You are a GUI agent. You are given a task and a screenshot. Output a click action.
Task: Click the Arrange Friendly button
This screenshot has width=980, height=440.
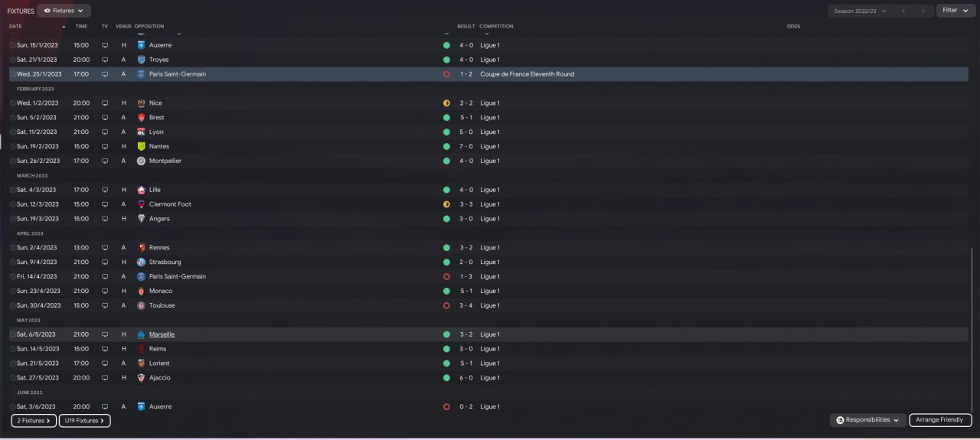pyautogui.click(x=941, y=420)
